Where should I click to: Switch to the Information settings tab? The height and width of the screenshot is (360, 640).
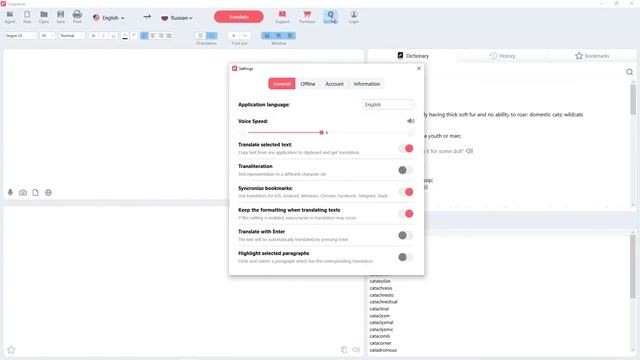(x=367, y=84)
